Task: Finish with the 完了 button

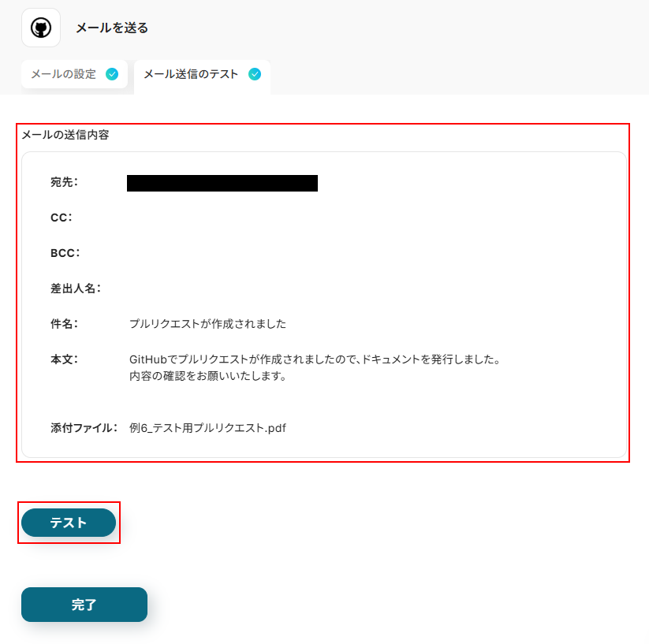Action: pos(84,605)
